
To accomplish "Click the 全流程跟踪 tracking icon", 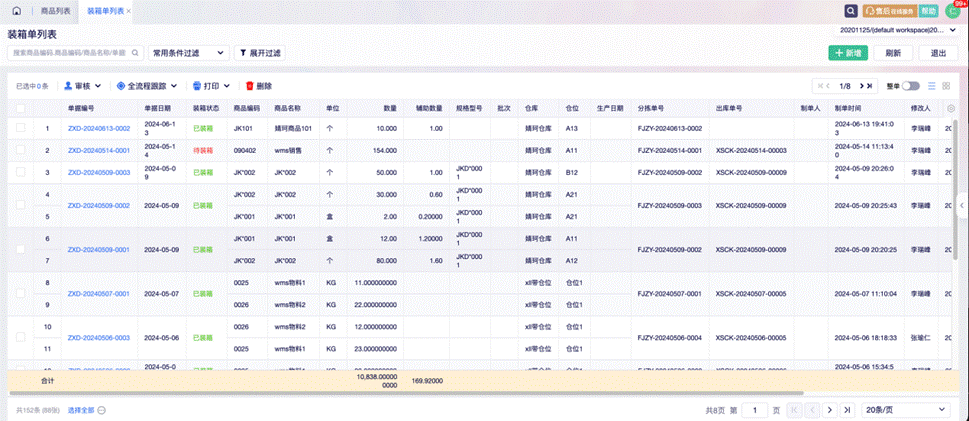I will click(120, 86).
